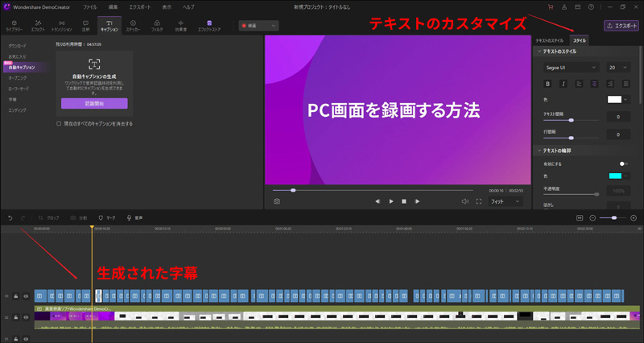Collapse the テキストの輪郭 section
644x343 pixels.
point(539,151)
